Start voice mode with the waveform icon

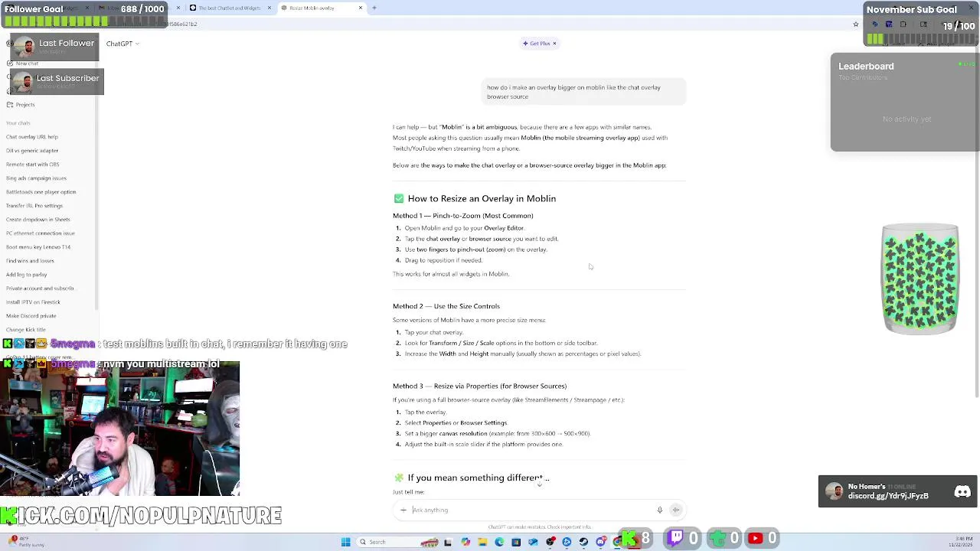[x=676, y=510]
